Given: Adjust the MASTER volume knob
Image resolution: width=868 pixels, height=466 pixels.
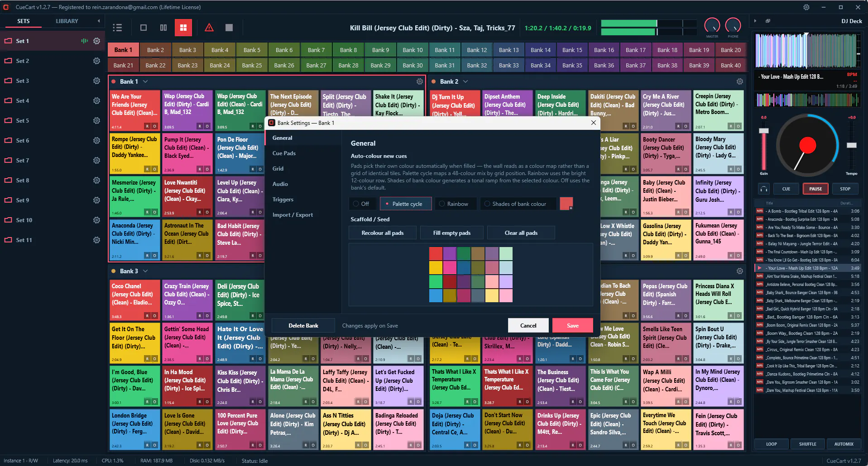Looking at the screenshot, I should [x=712, y=26].
